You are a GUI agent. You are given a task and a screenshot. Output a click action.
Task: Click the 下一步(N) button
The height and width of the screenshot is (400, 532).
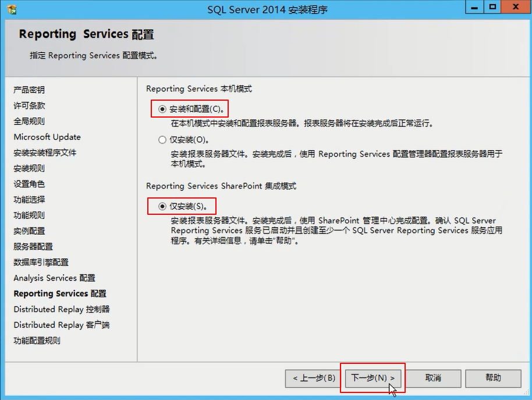[373, 378]
